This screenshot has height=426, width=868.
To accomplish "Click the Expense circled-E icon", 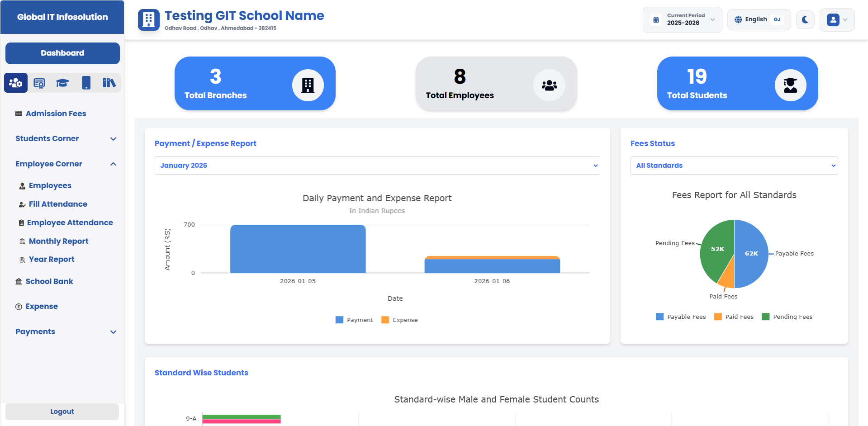I will pyautogui.click(x=19, y=307).
